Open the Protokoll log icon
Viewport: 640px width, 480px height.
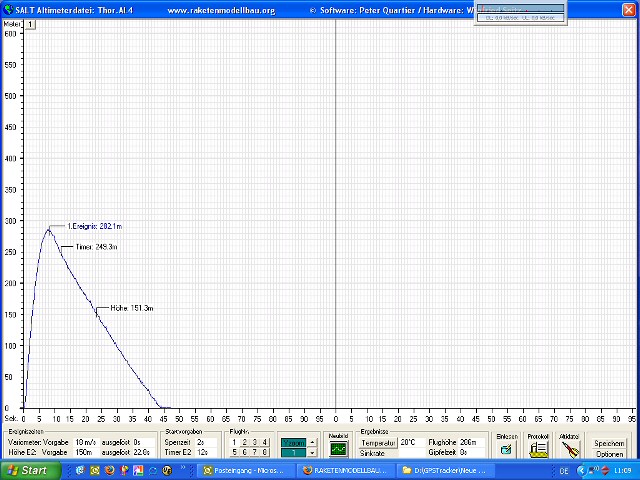[x=538, y=449]
